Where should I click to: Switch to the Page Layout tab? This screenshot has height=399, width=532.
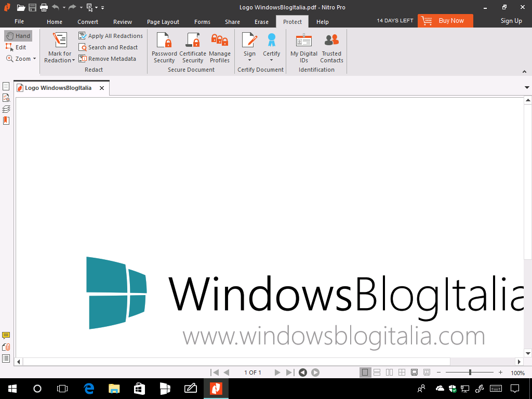[163, 22]
